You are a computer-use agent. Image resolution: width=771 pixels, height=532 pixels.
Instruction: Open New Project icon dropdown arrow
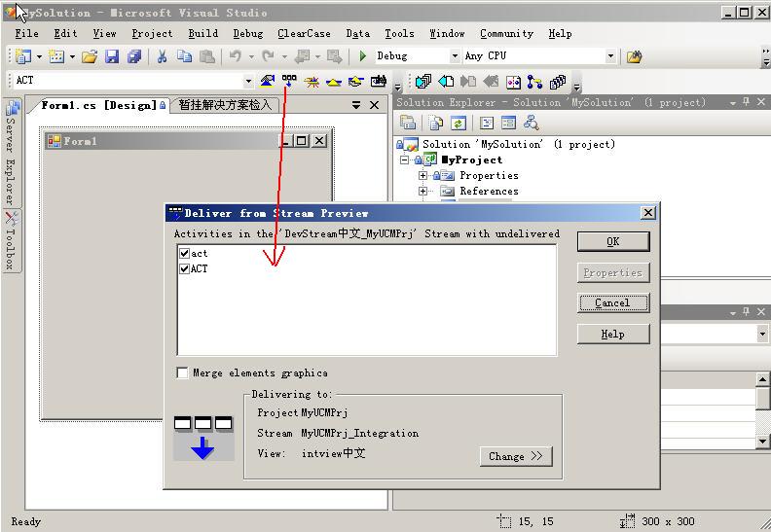pos(39,57)
